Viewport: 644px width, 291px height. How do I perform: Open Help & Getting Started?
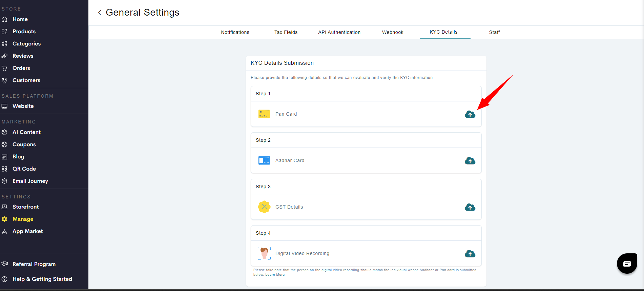pyautogui.click(x=42, y=279)
